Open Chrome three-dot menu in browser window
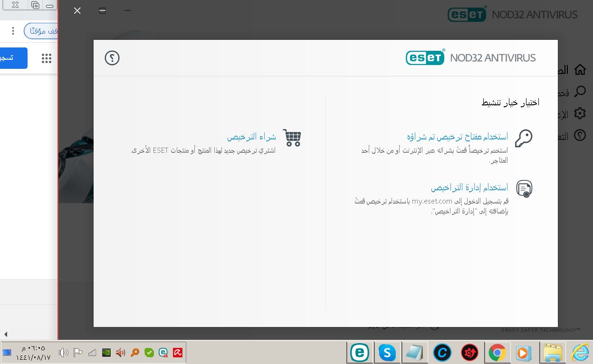This screenshot has width=593, height=364. tap(13, 31)
